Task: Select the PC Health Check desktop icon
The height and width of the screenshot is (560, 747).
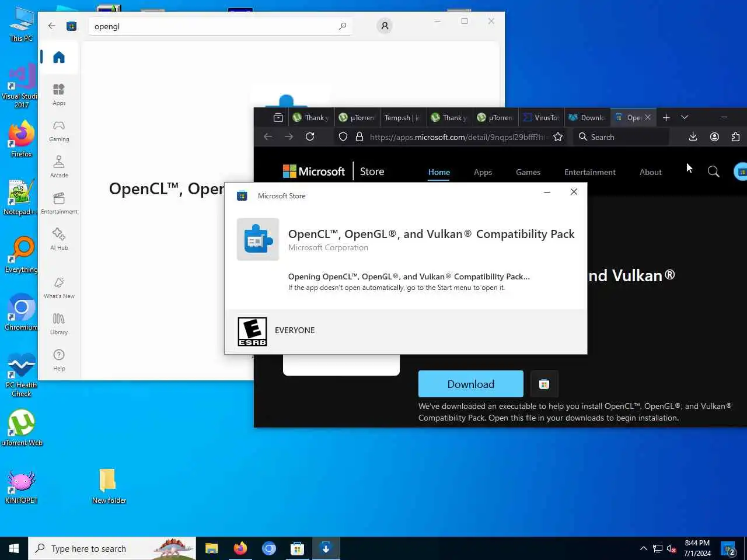Action: pyautogui.click(x=22, y=375)
